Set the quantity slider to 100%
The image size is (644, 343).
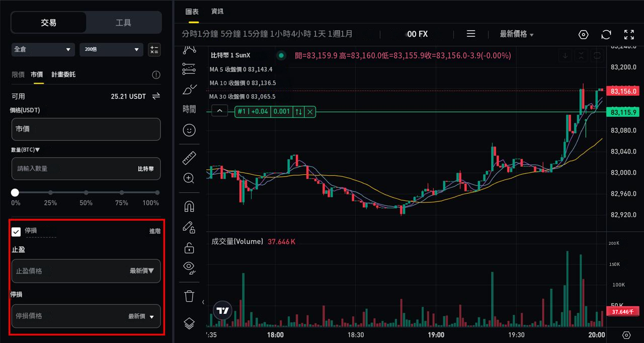pyautogui.click(x=157, y=192)
